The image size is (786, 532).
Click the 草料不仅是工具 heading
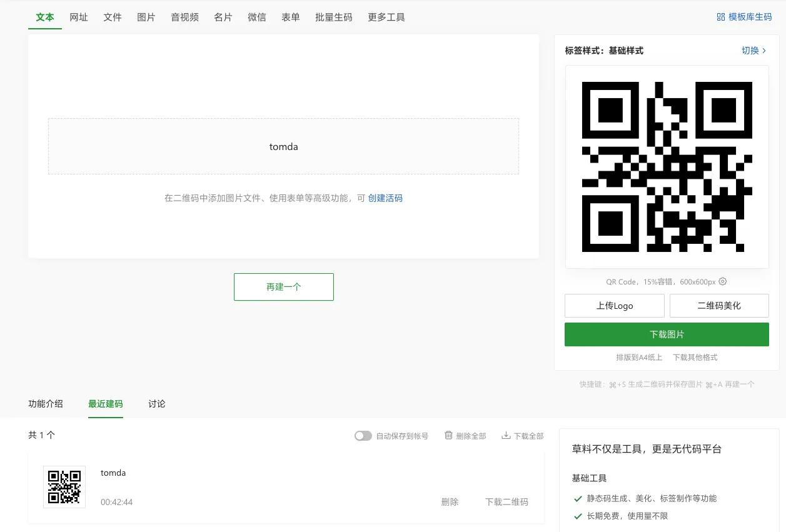coord(647,449)
